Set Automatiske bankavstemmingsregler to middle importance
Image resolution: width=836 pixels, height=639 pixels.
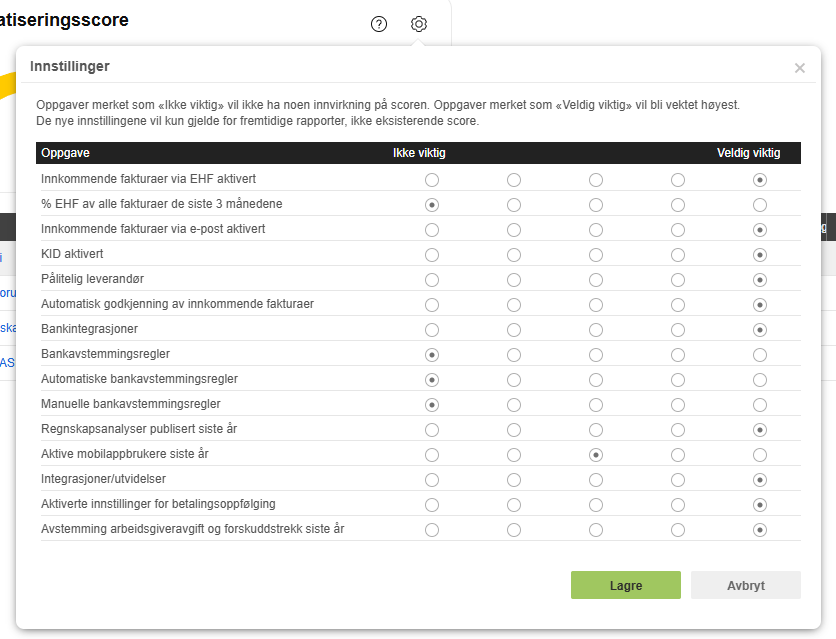(596, 380)
